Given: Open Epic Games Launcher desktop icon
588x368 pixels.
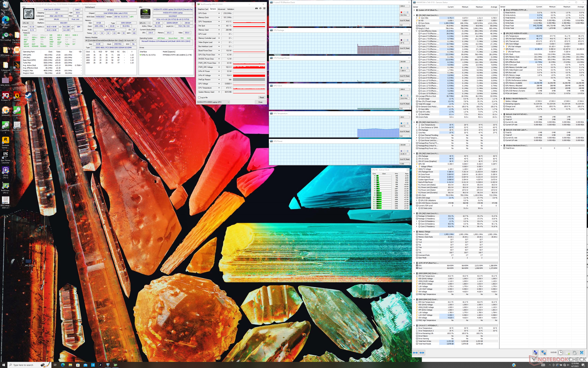Looking at the screenshot, I should 6,157.
